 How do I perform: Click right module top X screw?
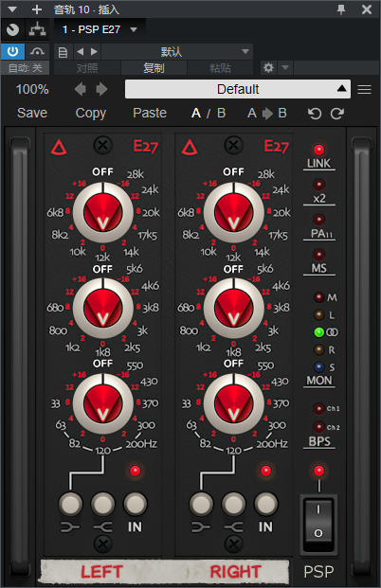click(233, 145)
